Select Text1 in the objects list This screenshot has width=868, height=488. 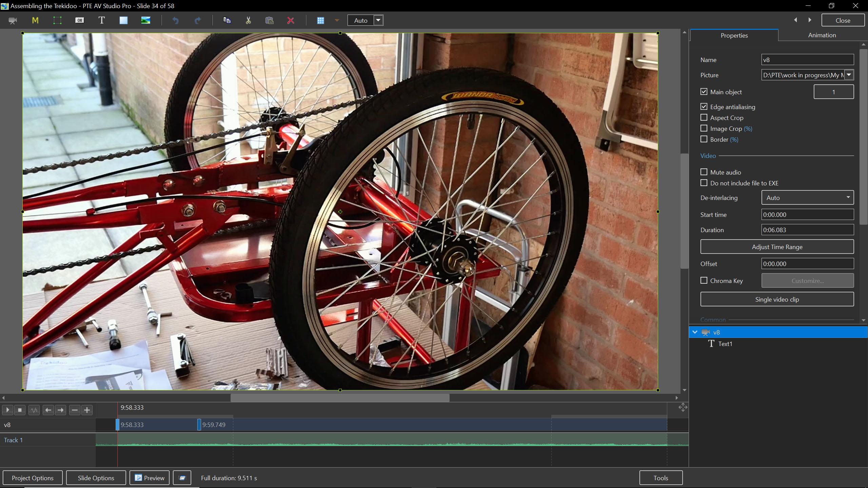click(x=725, y=344)
